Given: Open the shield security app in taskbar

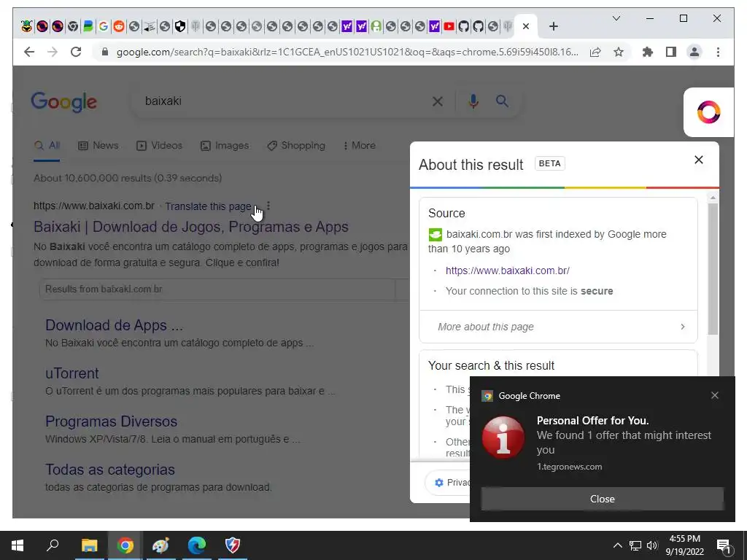Looking at the screenshot, I should [233, 545].
